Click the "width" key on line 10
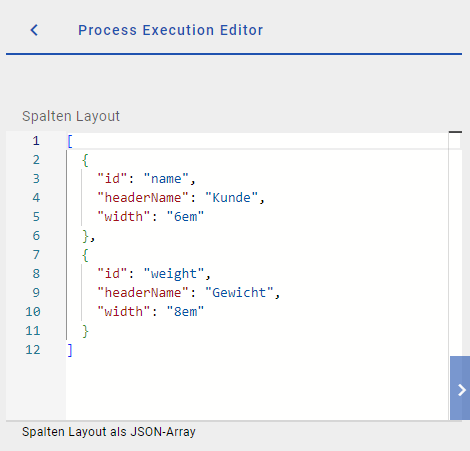Image resolution: width=470 pixels, height=451 pixels. (124, 312)
